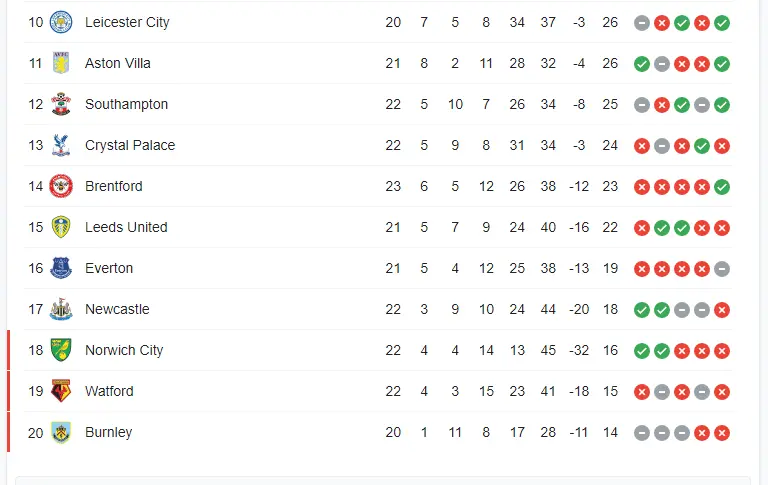Select the Norwich City team name
The height and width of the screenshot is (485, 768).
[x=124, y=350]
